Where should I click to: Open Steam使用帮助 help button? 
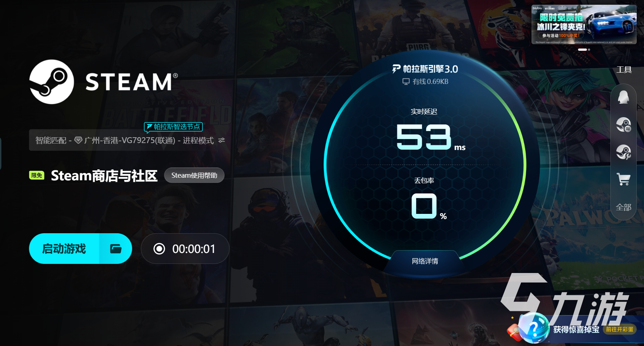194,175
